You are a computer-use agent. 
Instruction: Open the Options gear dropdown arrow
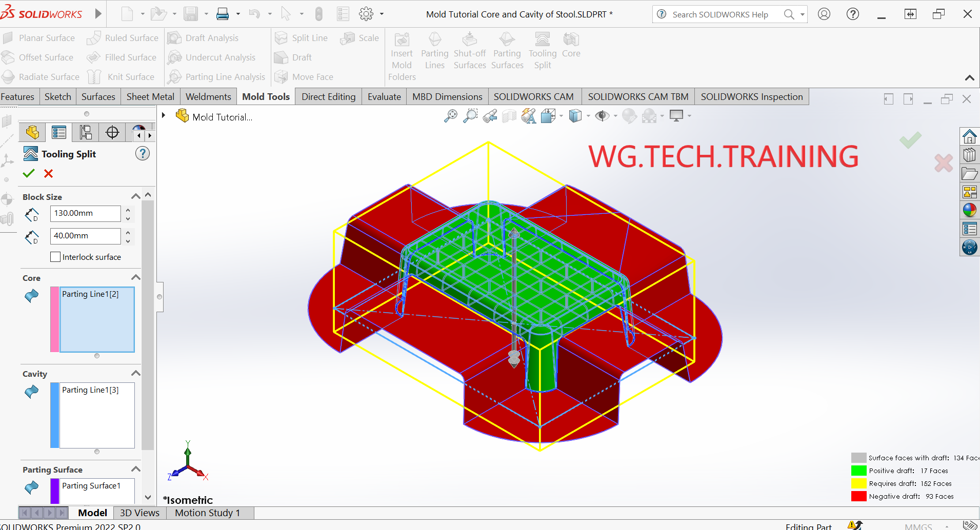382,14
